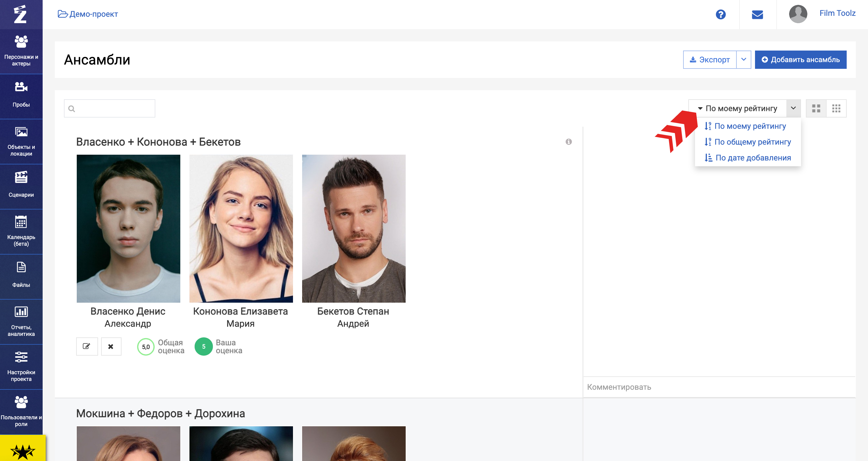Open the Демо-проект link
The image size is (868, 461).
[x=88, y=14]
